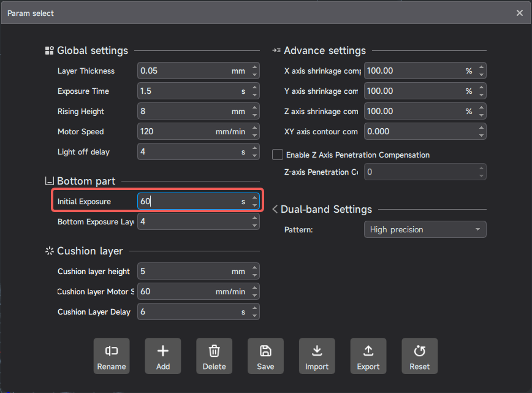Screen dimensions: 532x393
Task: Decrease Cushion Layer Delay value
Action: [x=255, y=316]
